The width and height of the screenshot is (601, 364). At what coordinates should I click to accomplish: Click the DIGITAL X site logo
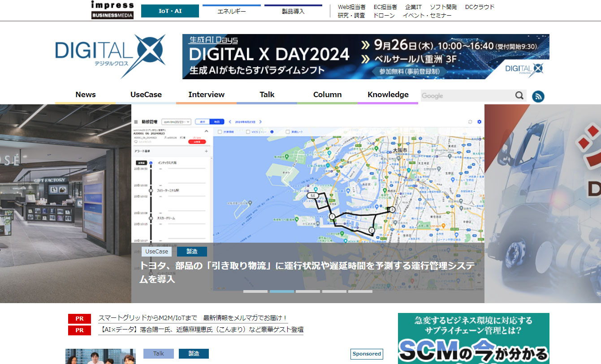[x=110, y=56]
